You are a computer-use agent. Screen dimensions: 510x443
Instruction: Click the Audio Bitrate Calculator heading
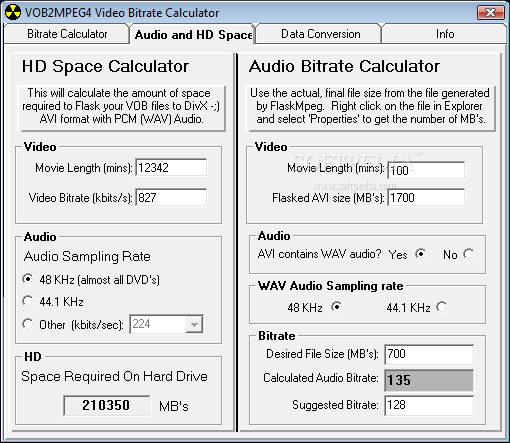344,66
